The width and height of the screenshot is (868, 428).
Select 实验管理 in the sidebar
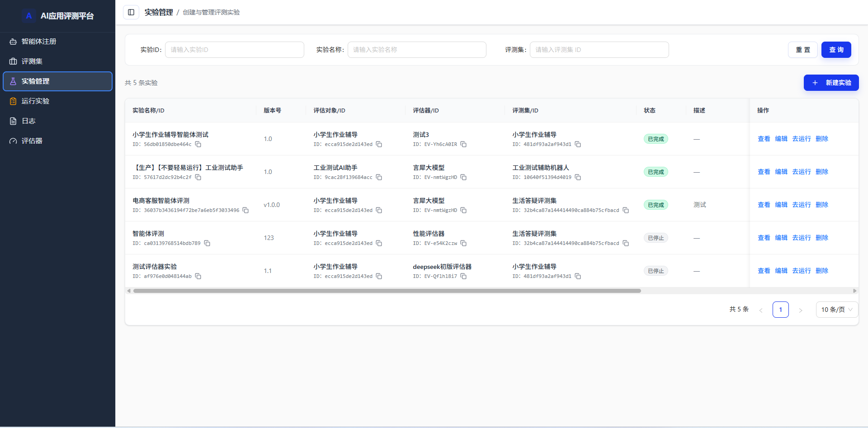coord(57,81)
